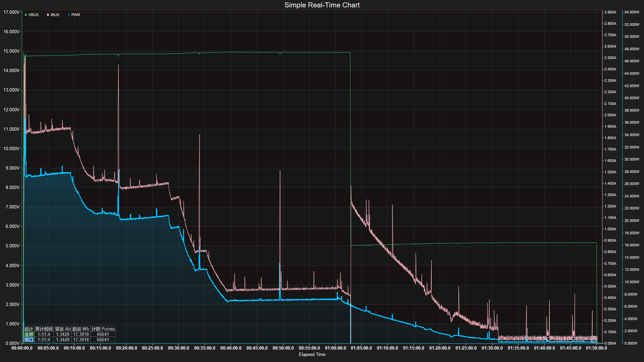Click the 统计 header cell in stats table
Image resolution: width=644 pixels, height=362 pixels.
point(29,329)
